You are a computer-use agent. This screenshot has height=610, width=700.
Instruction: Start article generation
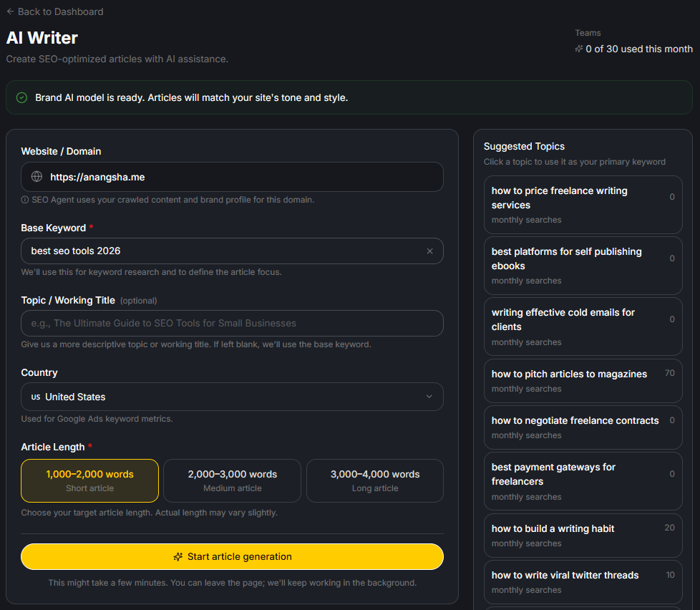(x=232, y=556)
